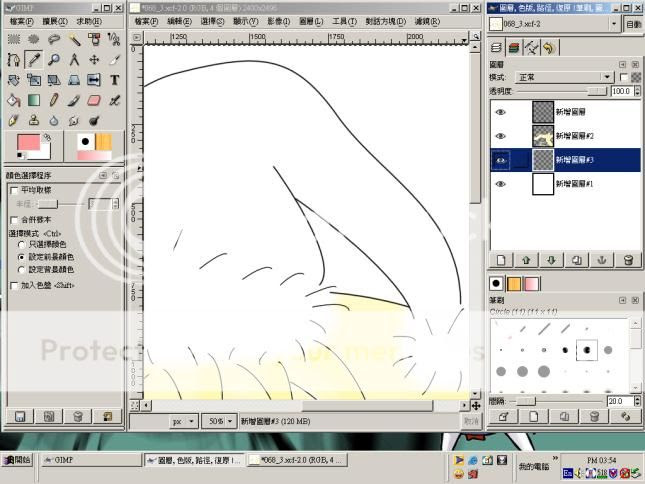Anchor the floating layer button
The image size is (645, 484).
602,260
